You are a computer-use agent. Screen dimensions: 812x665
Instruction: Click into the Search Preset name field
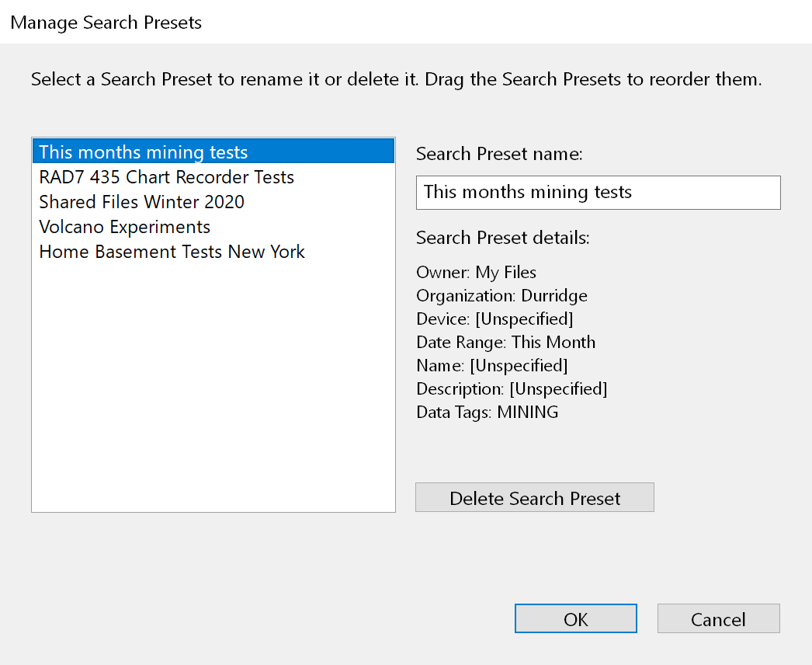[x=598, y=193]
